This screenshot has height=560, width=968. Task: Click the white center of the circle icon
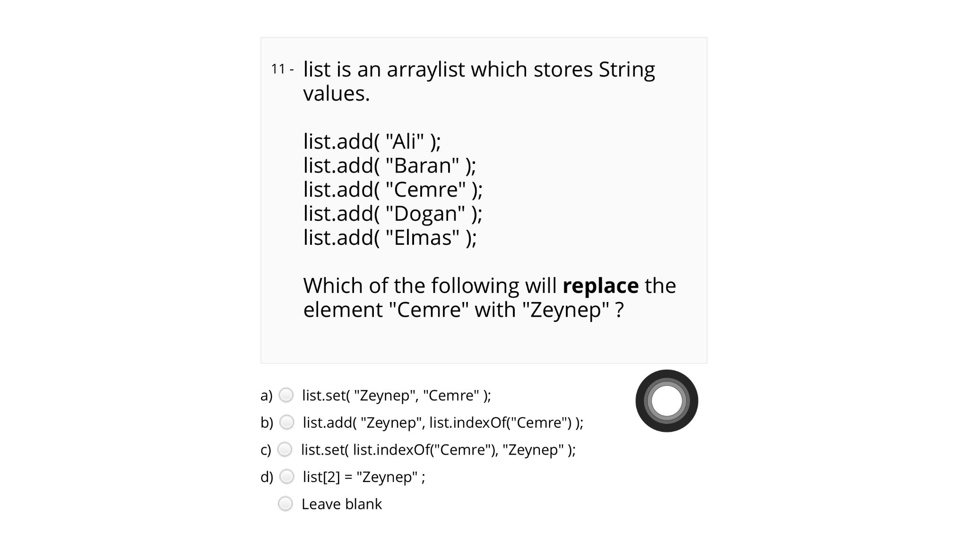coord(666,401)
